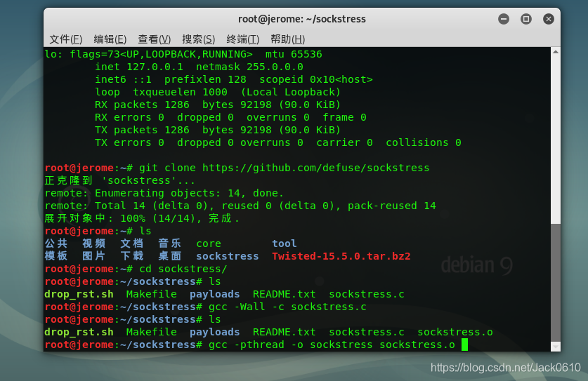Click the '正克隆到' clone status text
The height and width of the screenshot is (381, 588).
[68, 180]
